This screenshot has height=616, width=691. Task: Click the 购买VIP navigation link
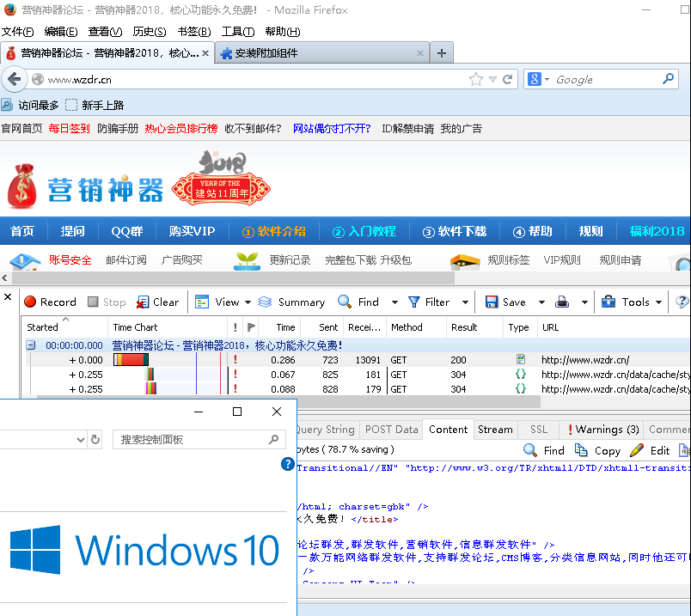192,231
